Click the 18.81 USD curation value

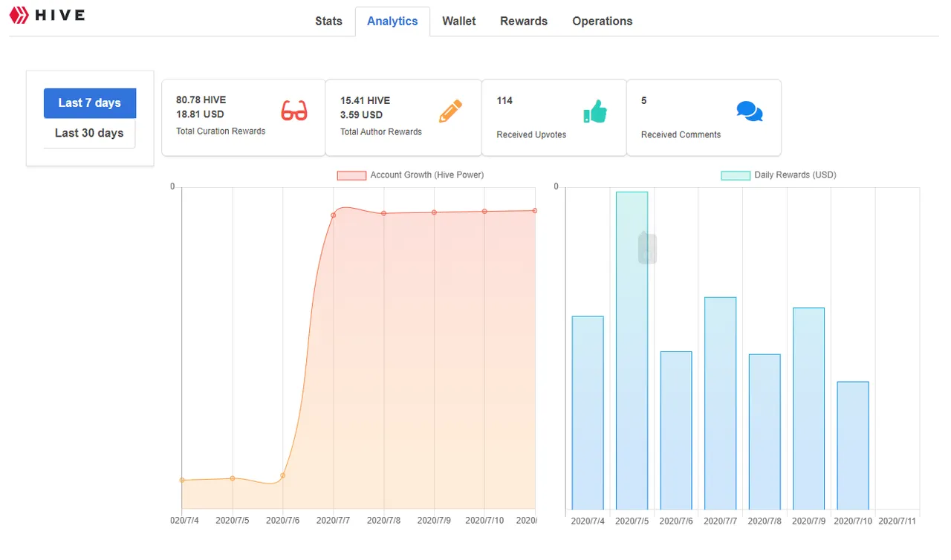(200, 114)
